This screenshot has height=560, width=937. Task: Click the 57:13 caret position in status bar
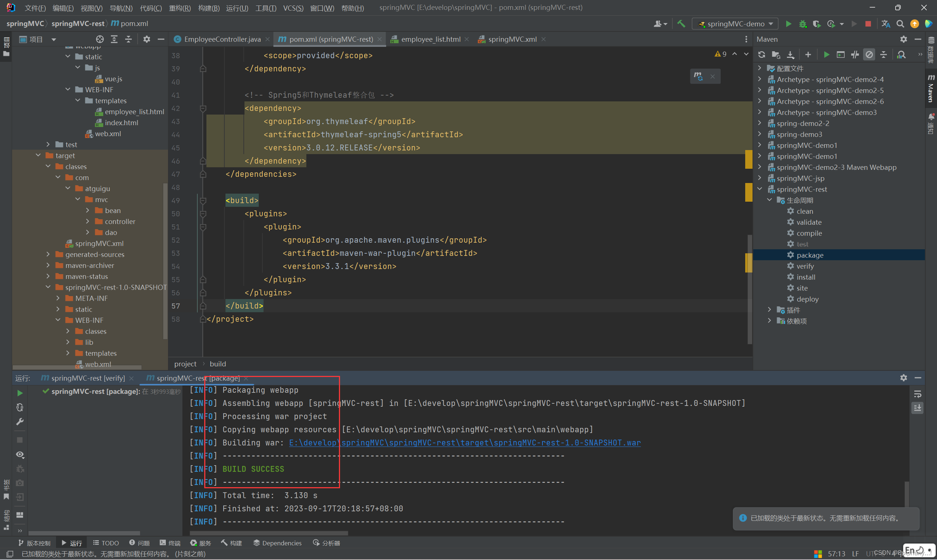[x=836, y=554]
